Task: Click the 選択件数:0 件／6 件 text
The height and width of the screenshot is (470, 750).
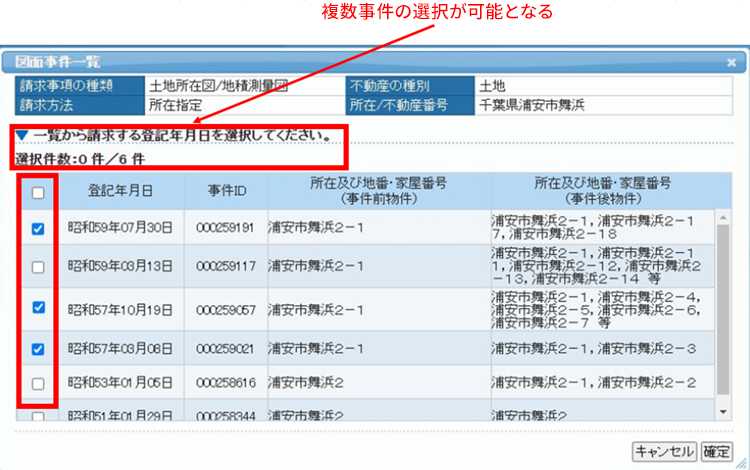Action: pyautogui.click(x=80, y=159)
